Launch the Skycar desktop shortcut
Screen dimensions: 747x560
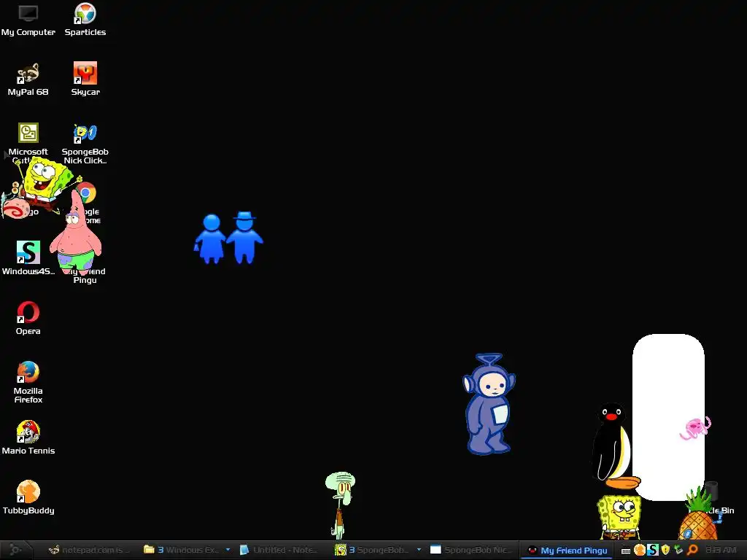point(85,79)
